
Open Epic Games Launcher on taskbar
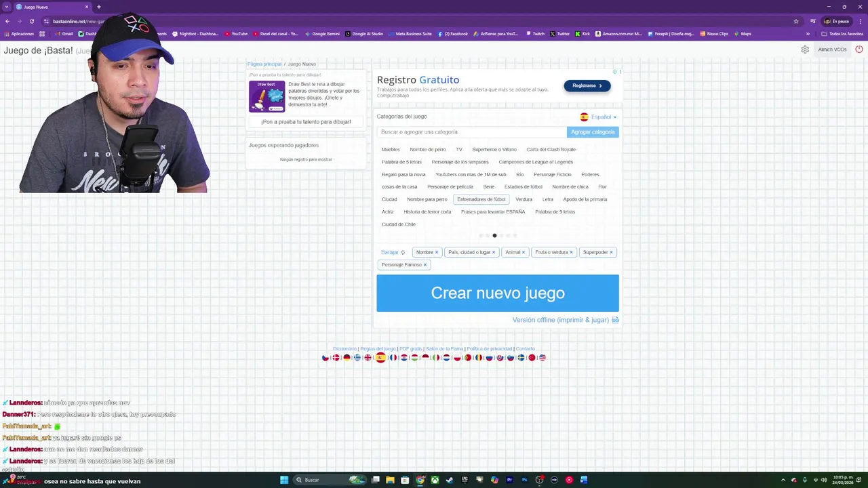[465, 480]
